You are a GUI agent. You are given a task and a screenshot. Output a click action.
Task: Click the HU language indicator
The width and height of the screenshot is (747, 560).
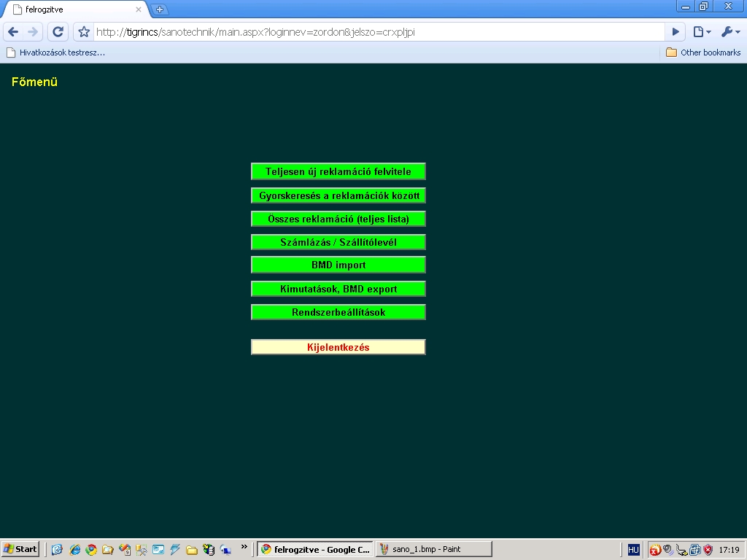pos(633,550)
